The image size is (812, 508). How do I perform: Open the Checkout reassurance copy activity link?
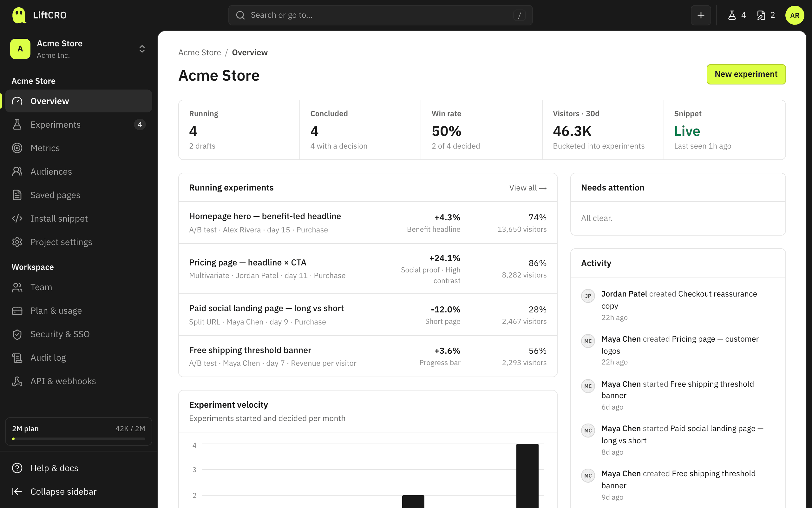[x=679, y=300]
